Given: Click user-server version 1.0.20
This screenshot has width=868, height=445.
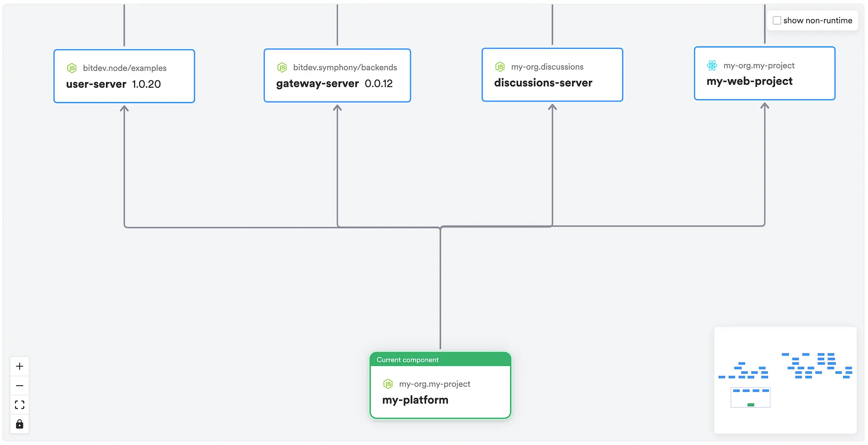Looking at the screenshot, I should (146, 84).
